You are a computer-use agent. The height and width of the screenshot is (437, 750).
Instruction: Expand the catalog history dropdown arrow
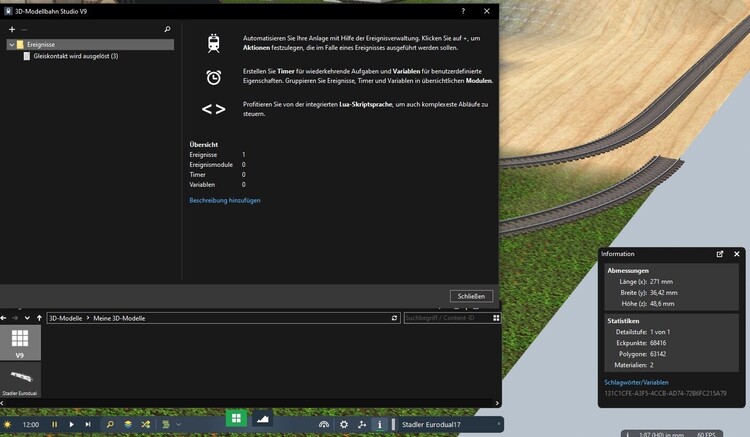tap(27, 318)
